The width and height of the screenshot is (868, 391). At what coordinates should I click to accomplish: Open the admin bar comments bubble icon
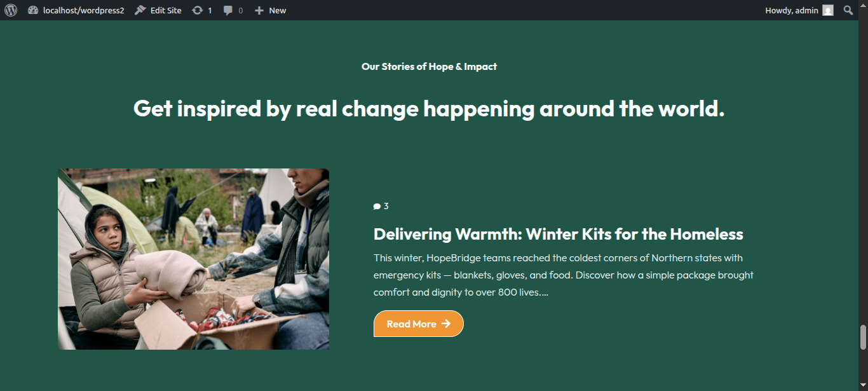[228, 10]
